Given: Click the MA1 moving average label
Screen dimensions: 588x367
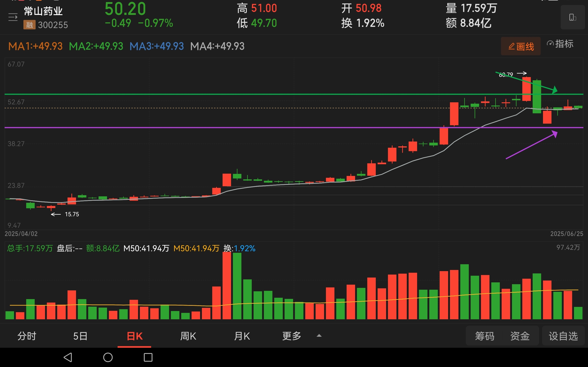Looking at the screenshot, I should [x=35, y=46].
